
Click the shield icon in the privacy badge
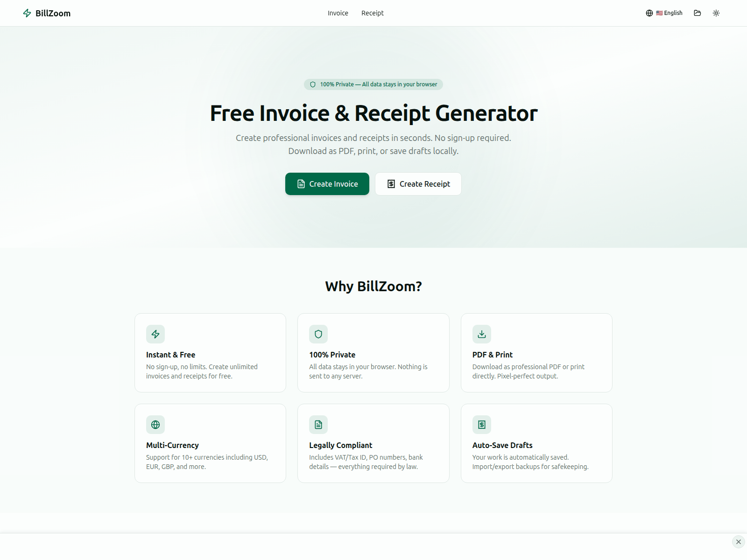[x=313, y=84]
